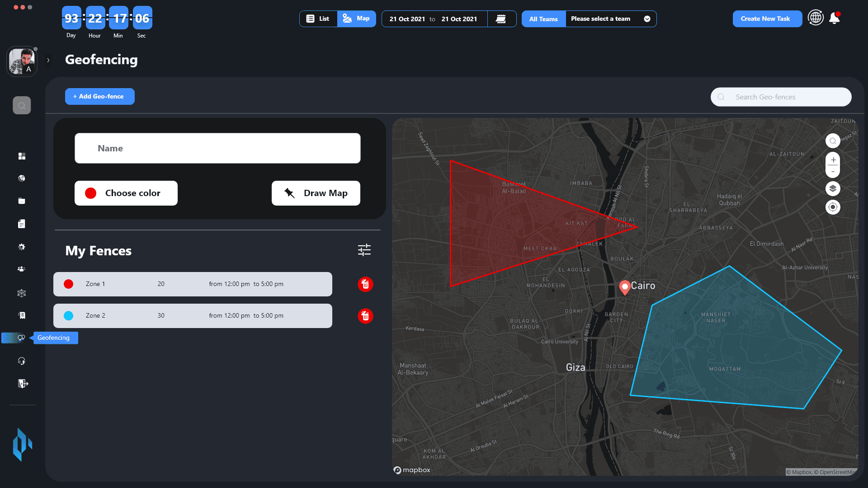Select the Zone 1 fence row

click(x=193, y=284)
